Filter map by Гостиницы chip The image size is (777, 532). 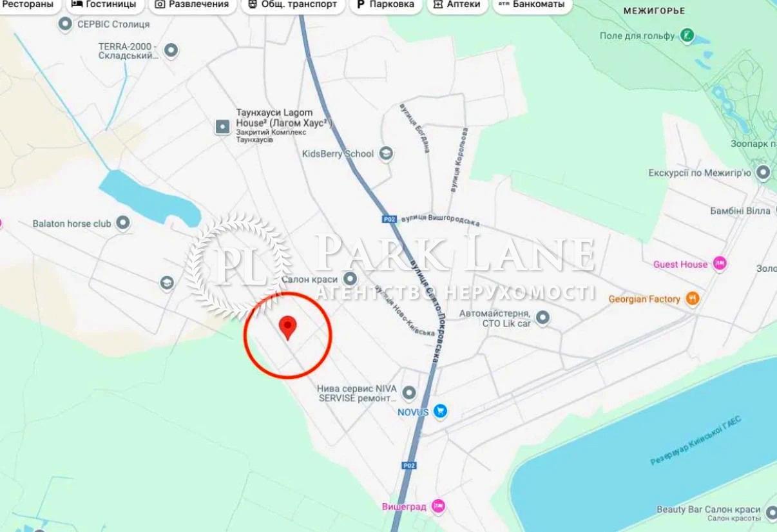click(104, 5)
